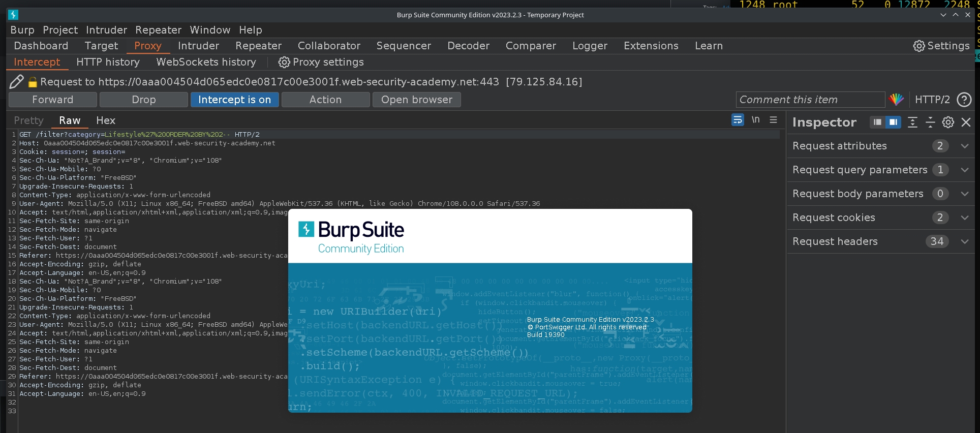Open the Project menu
The image size is (980, 433).
pyautogui.click(x=60, y=30)
